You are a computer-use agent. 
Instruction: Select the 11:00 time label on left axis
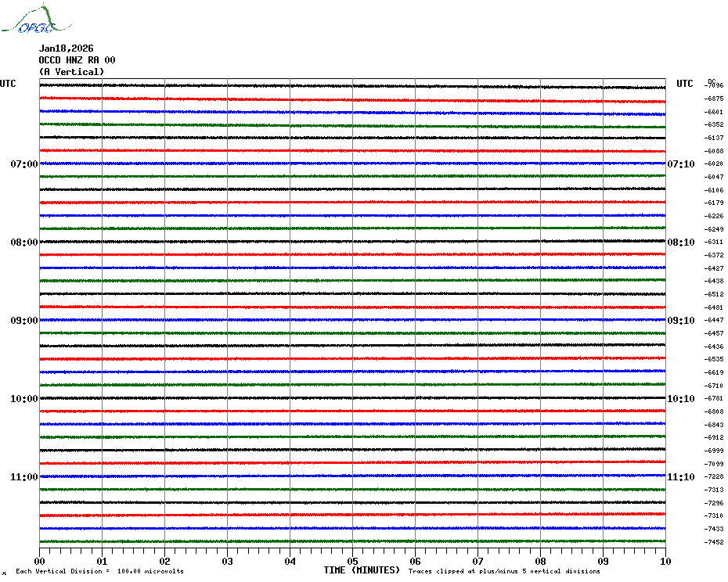[x=24, y=477]
